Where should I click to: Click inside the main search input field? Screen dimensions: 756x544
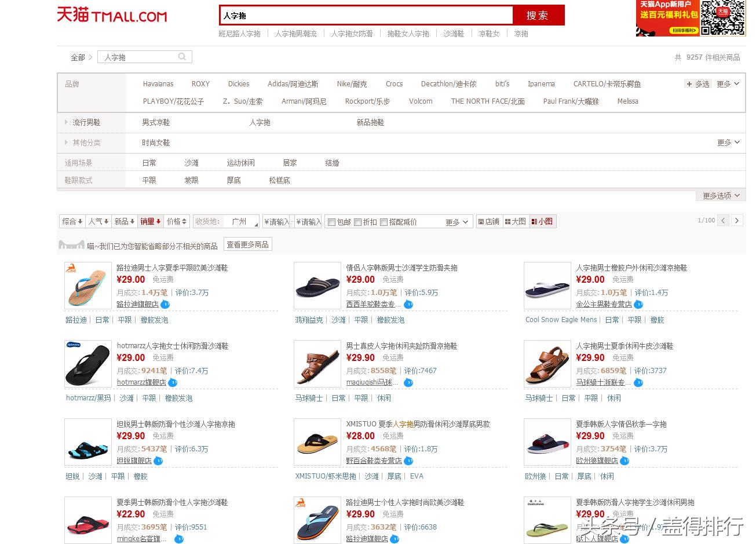pos(365,16)
